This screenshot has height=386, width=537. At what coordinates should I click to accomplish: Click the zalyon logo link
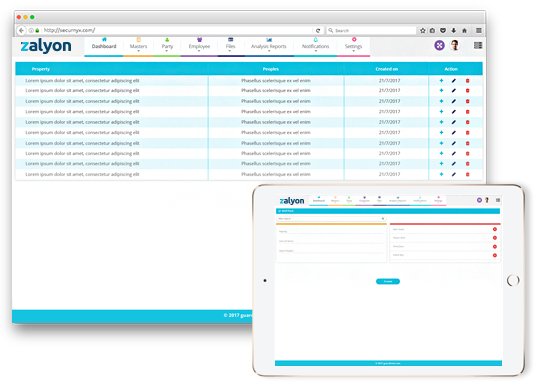tap(46, 46)
